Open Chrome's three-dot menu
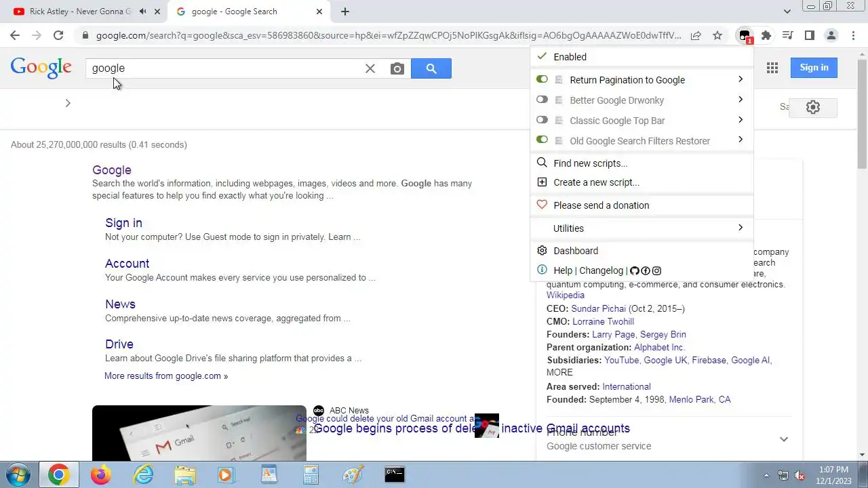 click(853, 36)
